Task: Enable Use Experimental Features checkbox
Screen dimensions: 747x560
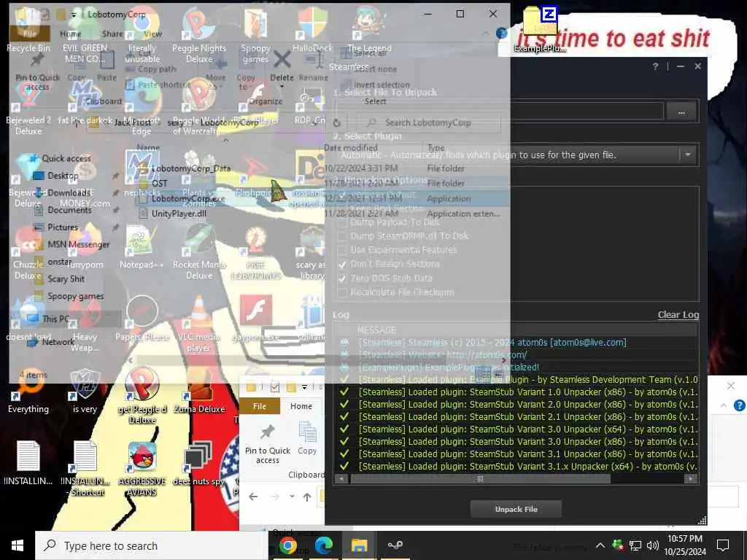Action: 342,250
